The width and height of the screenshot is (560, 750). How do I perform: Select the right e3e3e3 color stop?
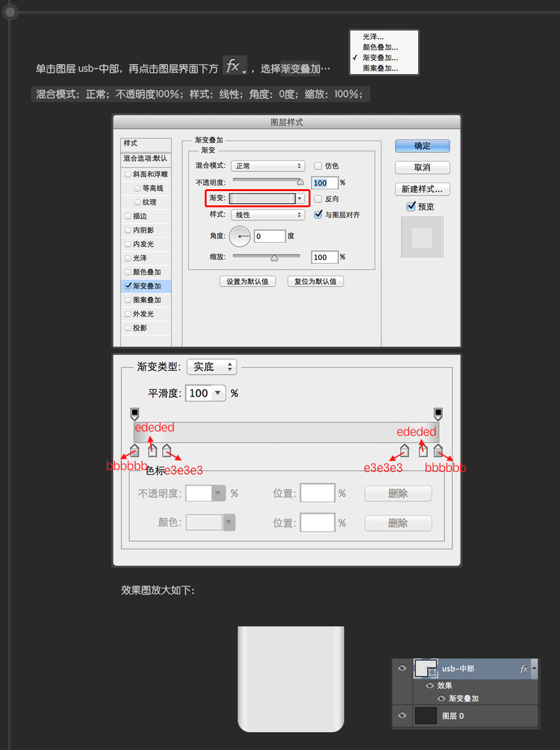point(404,451)
